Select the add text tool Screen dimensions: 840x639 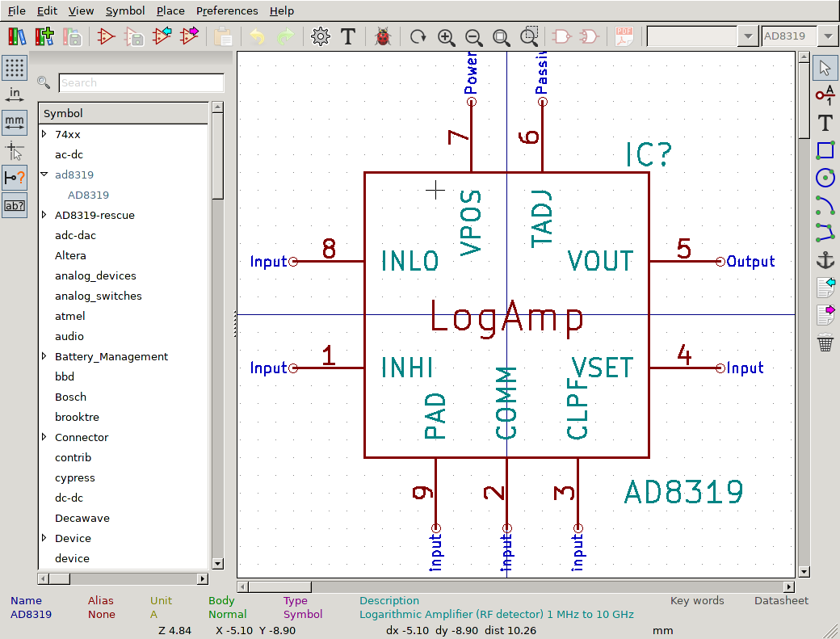825,123
